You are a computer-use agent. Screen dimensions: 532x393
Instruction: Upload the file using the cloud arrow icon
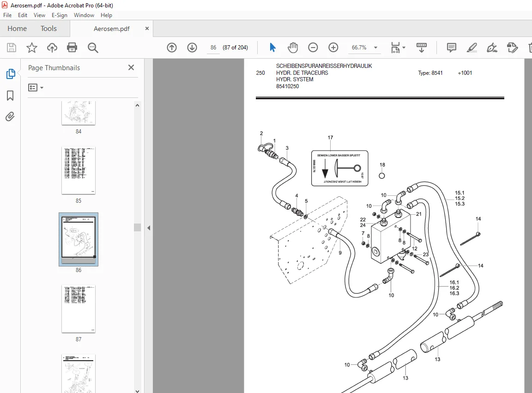click(52, 48)
